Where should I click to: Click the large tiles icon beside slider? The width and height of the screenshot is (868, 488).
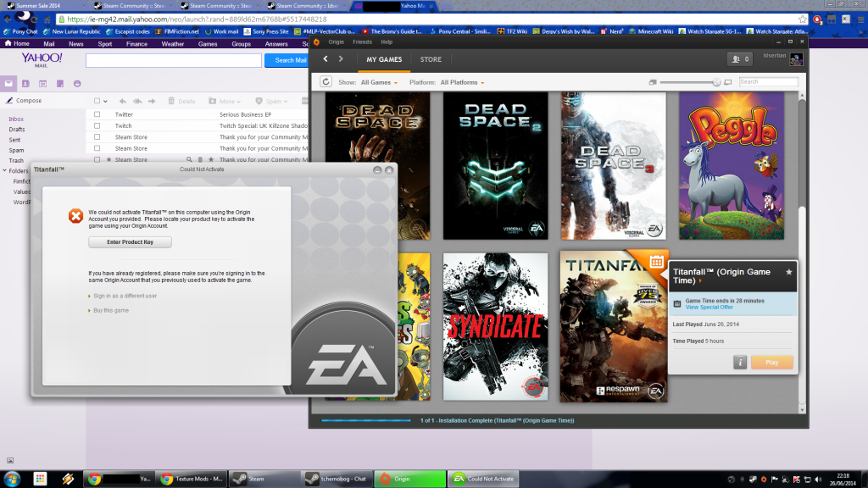tap(728, 82)
